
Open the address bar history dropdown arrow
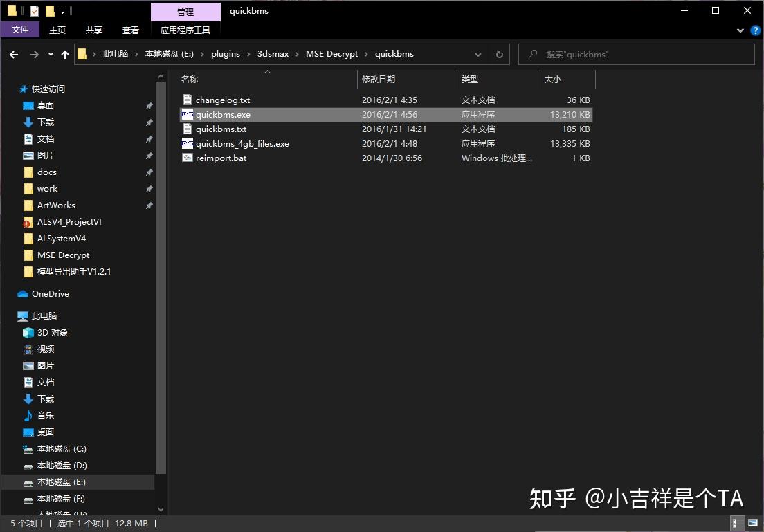(478, 54)
